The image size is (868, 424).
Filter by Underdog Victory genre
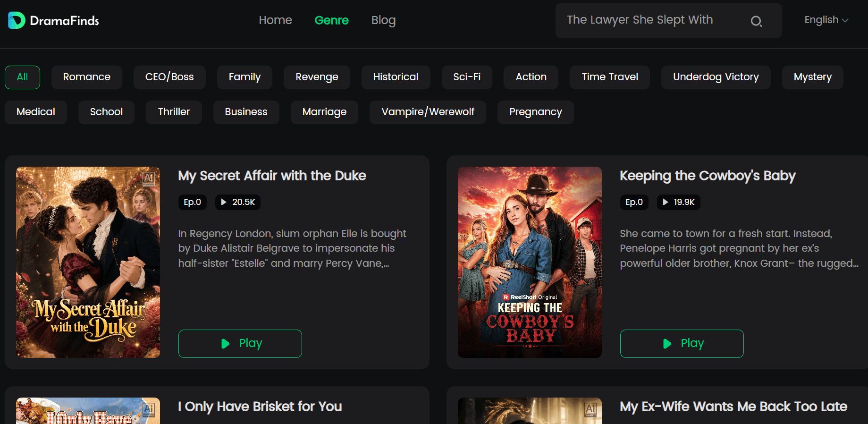pos(716,77)
